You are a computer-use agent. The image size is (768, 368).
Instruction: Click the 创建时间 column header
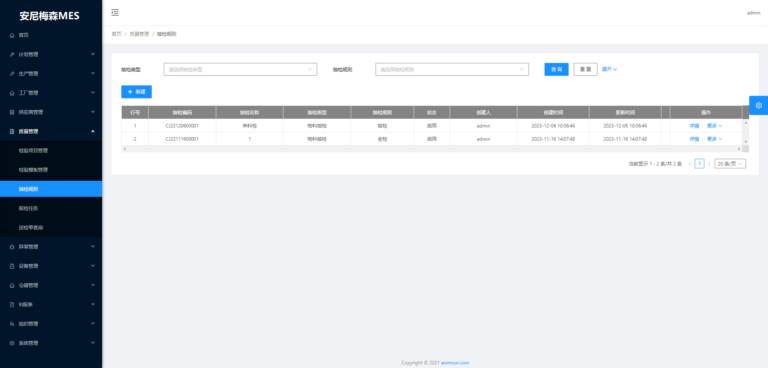click(553, 112)
